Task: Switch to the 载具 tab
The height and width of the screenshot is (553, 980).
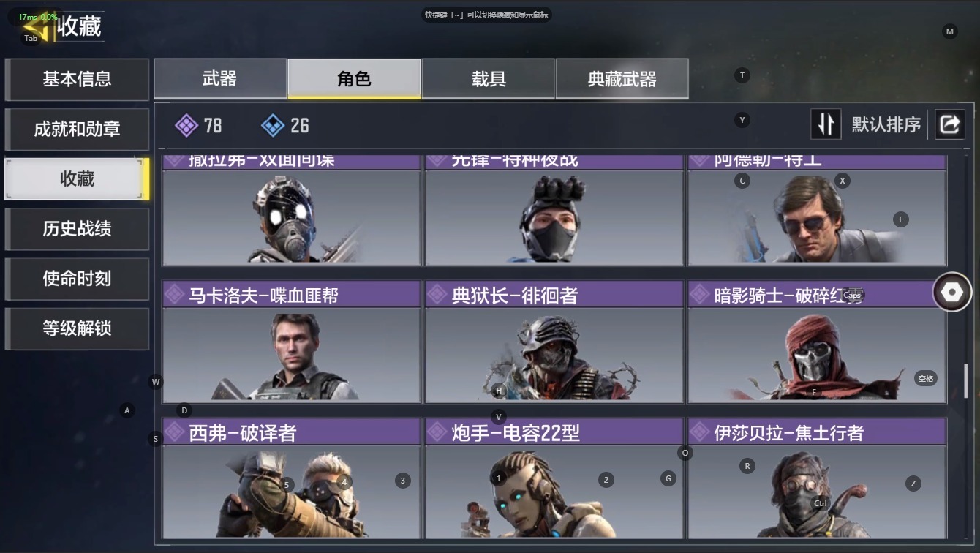Action: point(489,79)
